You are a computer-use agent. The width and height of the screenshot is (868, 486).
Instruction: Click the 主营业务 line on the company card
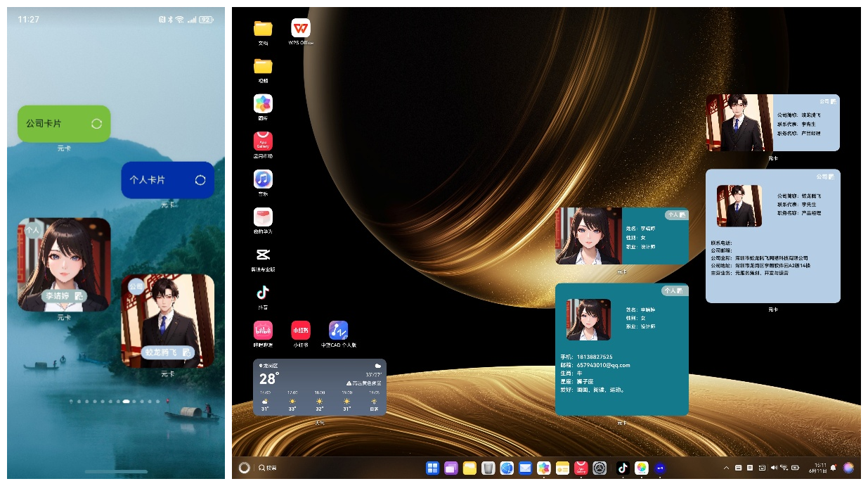[x=749, y=273]
